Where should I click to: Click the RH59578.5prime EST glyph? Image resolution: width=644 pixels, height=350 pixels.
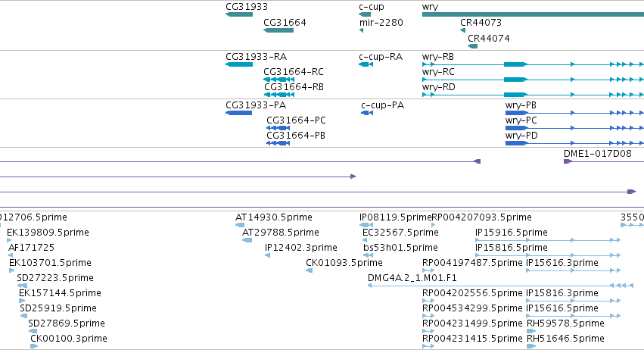(x=531, y=331)
